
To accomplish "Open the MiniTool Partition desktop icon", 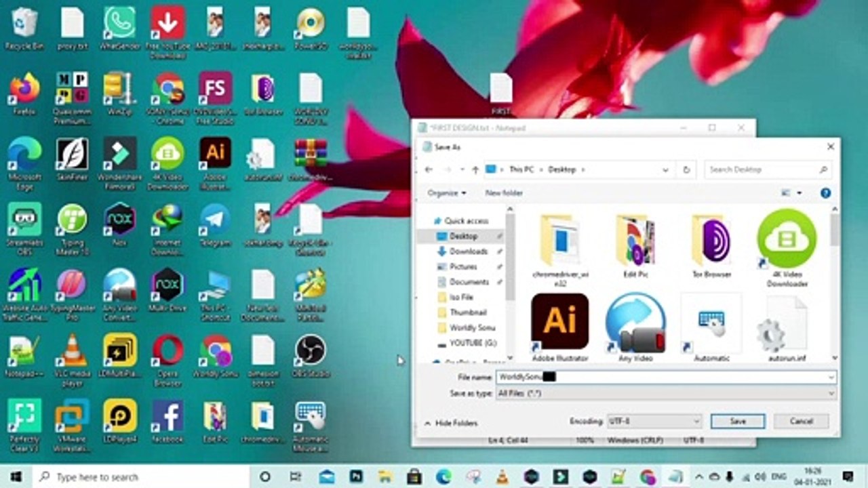I will coord(310,294).
